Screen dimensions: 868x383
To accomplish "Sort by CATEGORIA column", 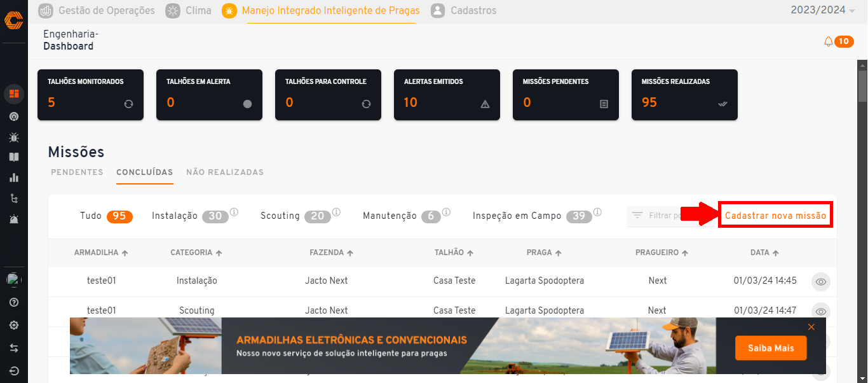I will [196, 253].
